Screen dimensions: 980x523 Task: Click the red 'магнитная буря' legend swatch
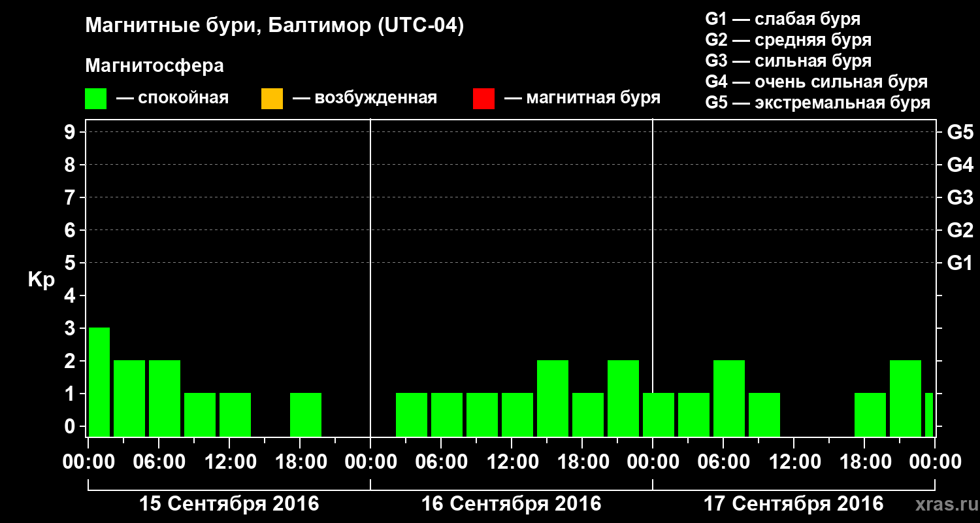point(483,99)
